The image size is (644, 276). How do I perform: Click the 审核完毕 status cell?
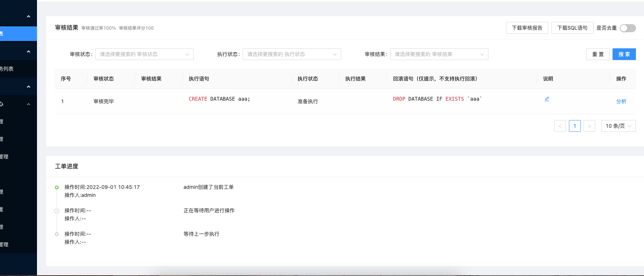click(104, 101)
